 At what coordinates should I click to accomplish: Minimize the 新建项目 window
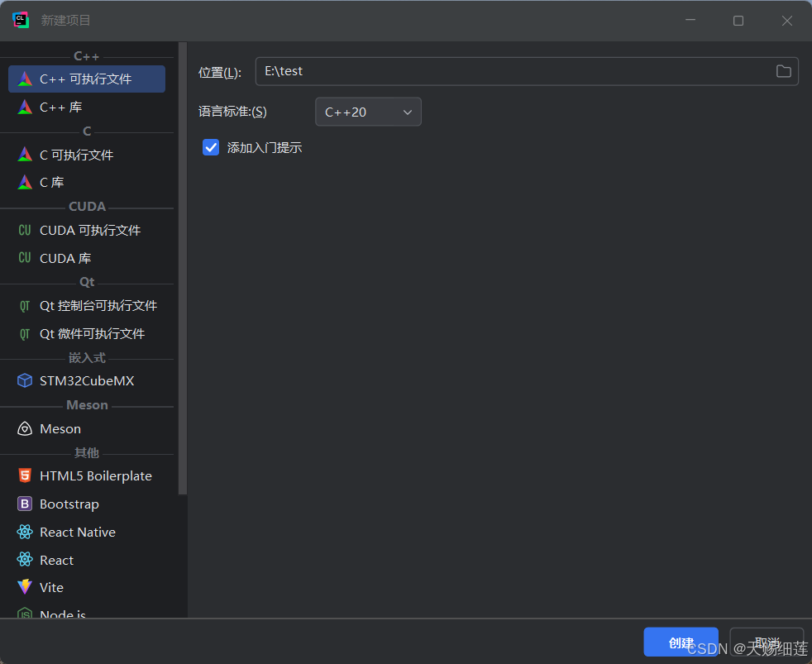690,20
